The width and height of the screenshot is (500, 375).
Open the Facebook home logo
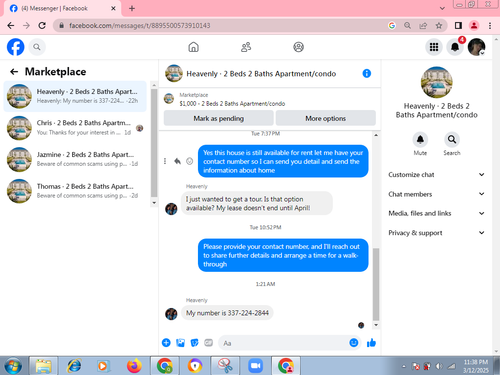(x=16, y=47)
